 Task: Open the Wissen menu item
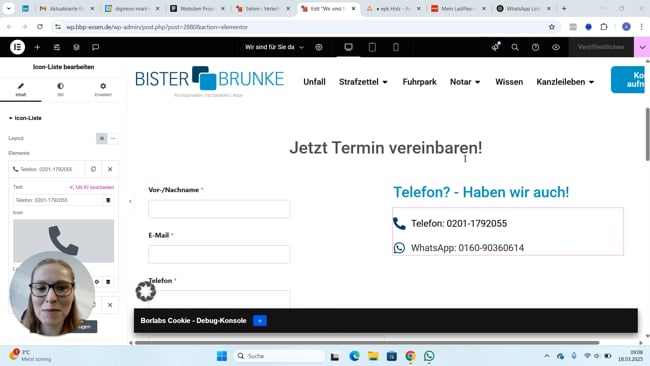[509, 82]
